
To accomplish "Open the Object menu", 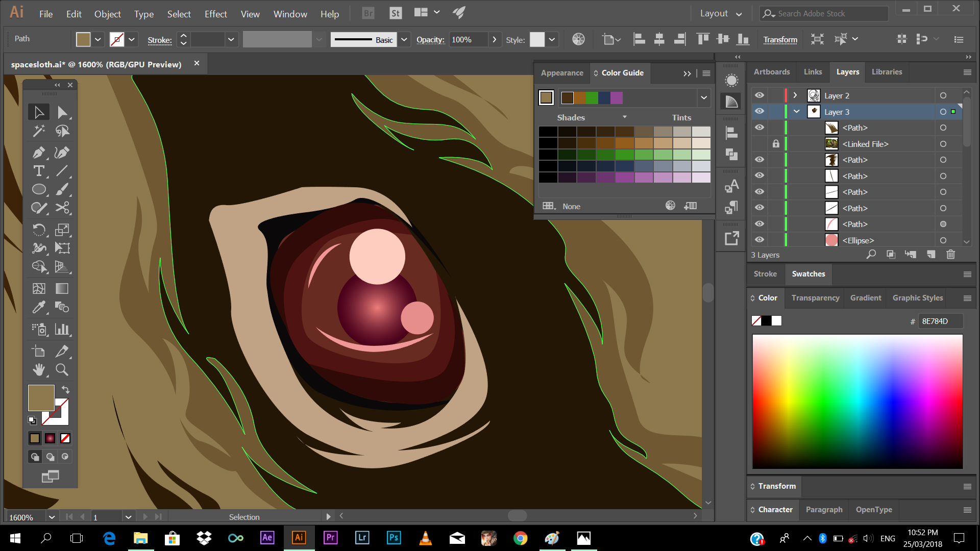I will pos(108,14).
